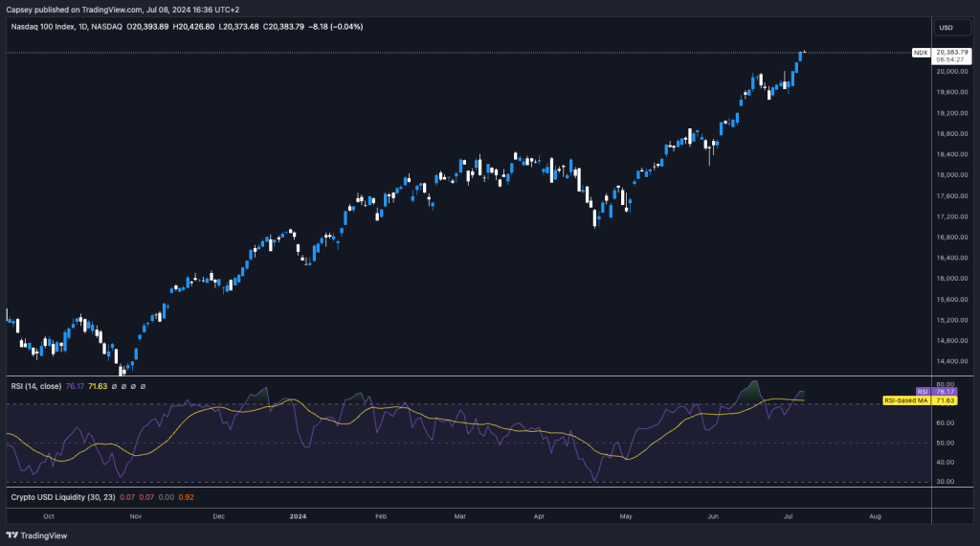Click the RSI (14, close) indicator legend

35,386
